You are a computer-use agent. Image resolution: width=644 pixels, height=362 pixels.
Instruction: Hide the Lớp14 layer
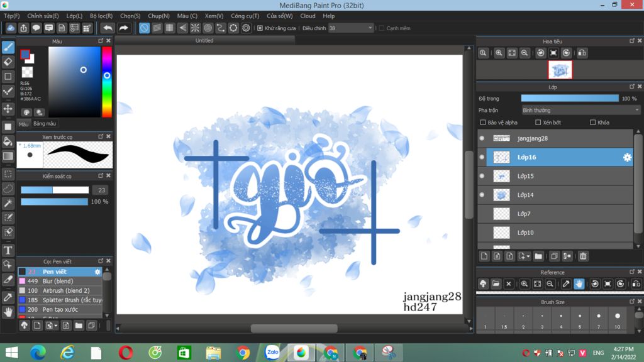coord(482,195)
